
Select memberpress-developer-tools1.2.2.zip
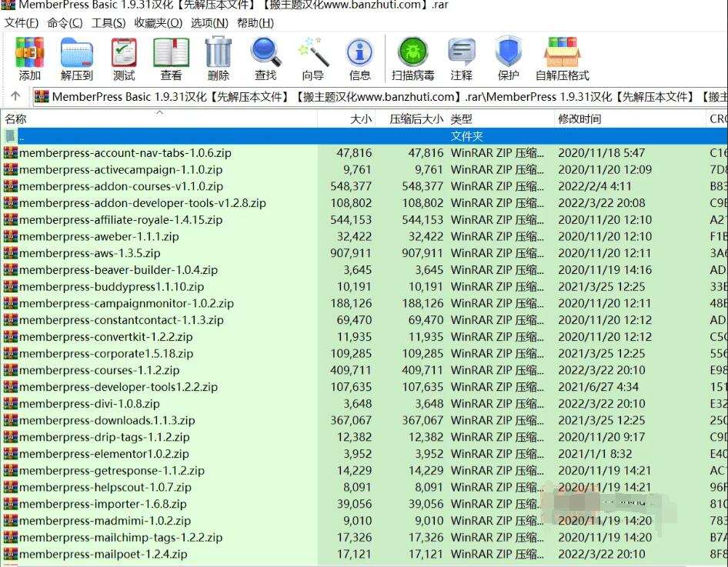(119, 386)
